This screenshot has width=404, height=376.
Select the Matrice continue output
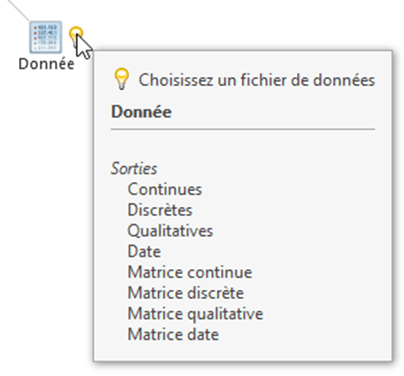(x=190, y=272)
